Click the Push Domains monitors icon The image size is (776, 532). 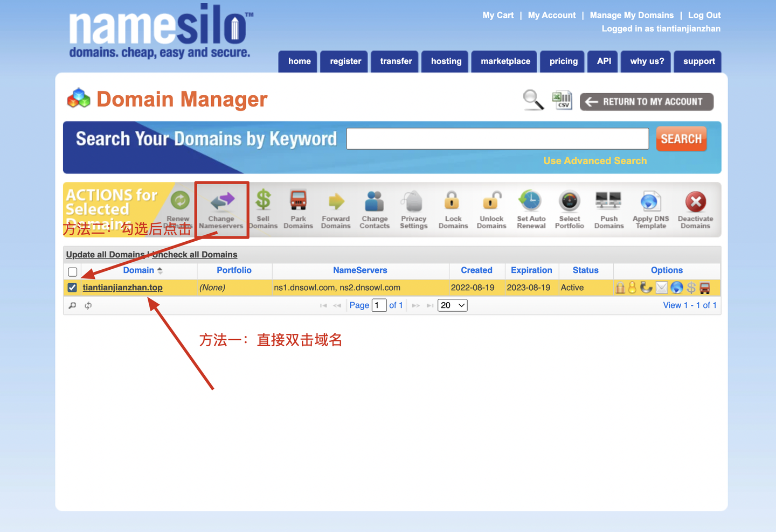[608, 200]
